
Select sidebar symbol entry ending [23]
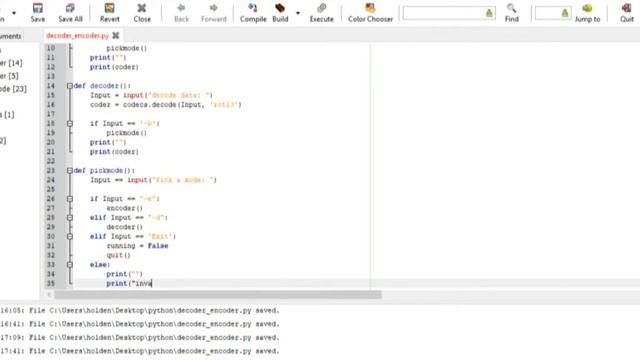[x=13, y=89]
